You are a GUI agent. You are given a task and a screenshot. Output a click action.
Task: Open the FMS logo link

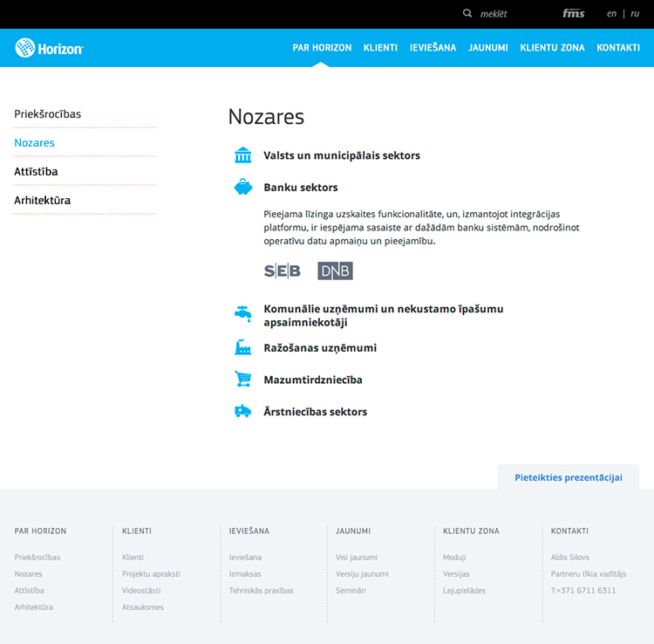click(574, 13)
